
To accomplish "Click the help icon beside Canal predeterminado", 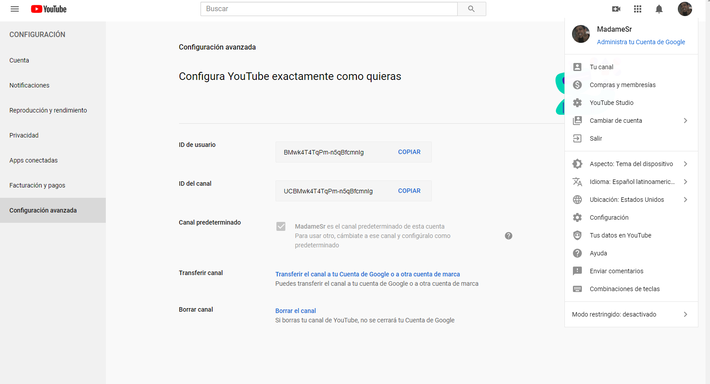I will pos(509,236).
